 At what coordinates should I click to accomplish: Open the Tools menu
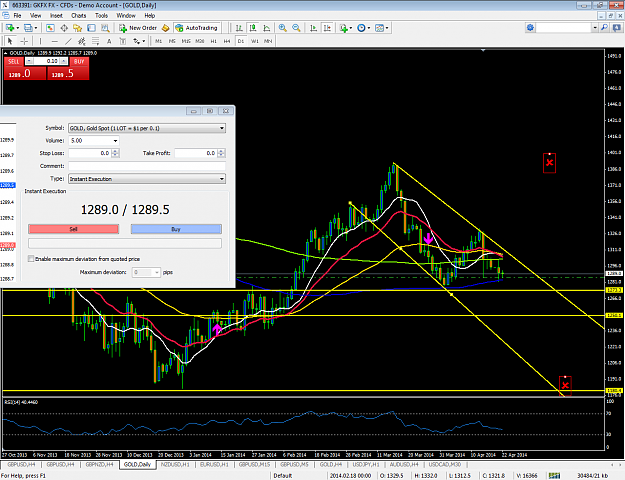pyautogui.click(x=101, y=16)
